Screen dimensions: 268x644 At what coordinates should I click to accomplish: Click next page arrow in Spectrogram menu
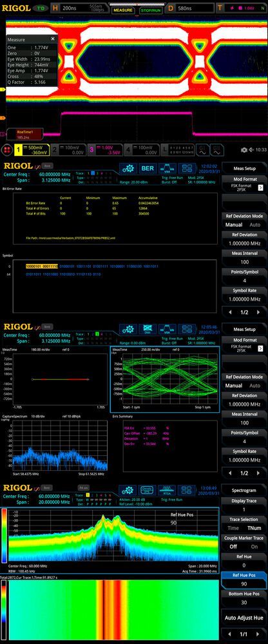[258, 634]
